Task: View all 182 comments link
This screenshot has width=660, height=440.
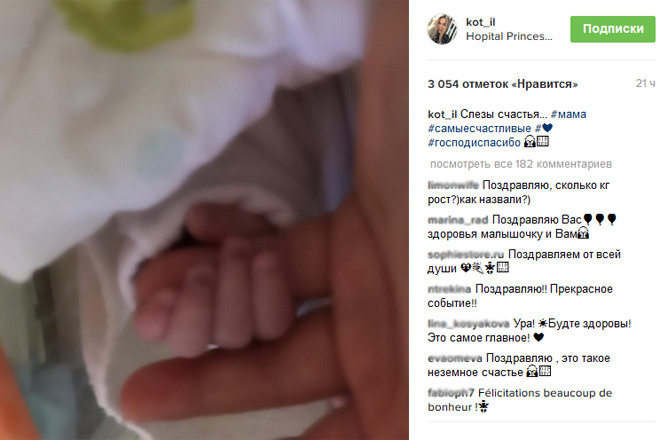Action: coord(521,164)
